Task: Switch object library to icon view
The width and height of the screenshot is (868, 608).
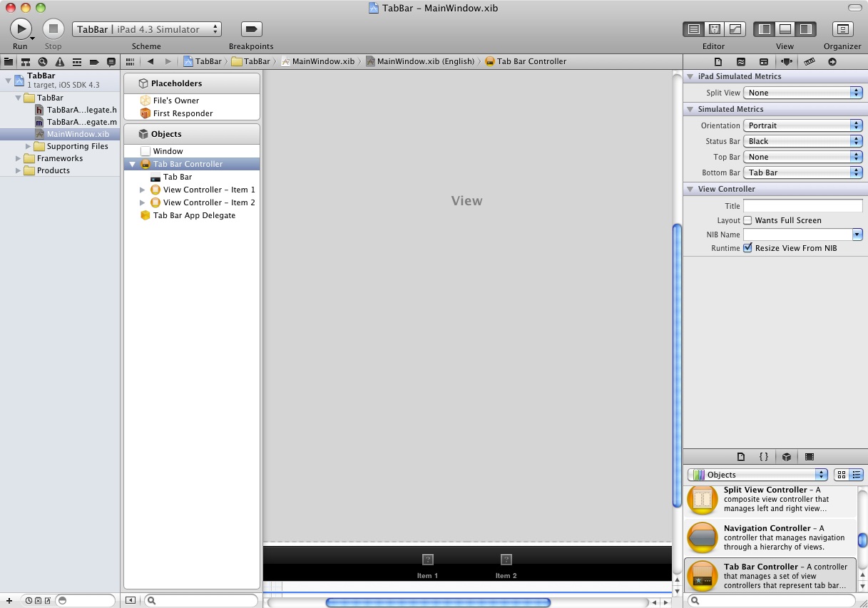Action: tap(842, 475)
